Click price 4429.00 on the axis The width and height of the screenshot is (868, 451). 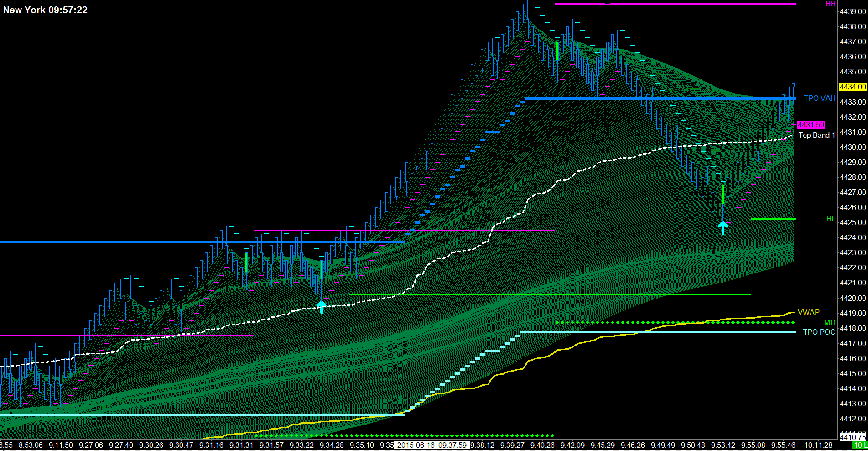coord(852,162)
